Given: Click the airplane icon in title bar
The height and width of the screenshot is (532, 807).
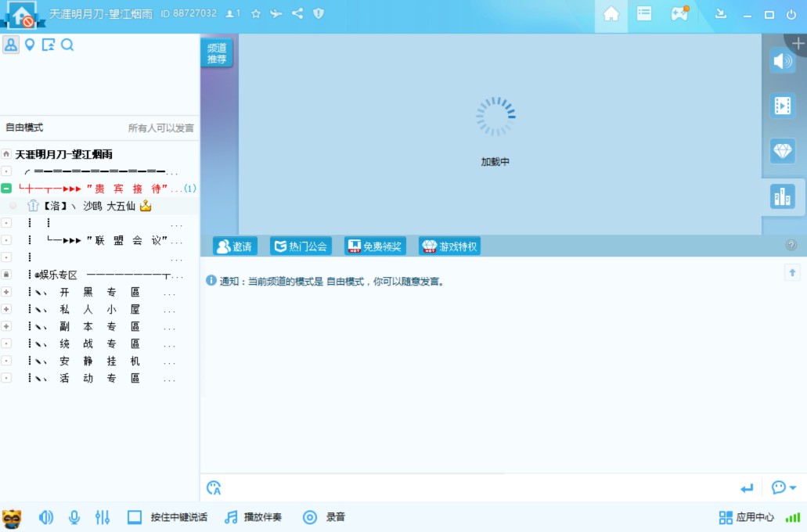Looking at the screenshot, I should pyautogui.click(x=276, y=14).
